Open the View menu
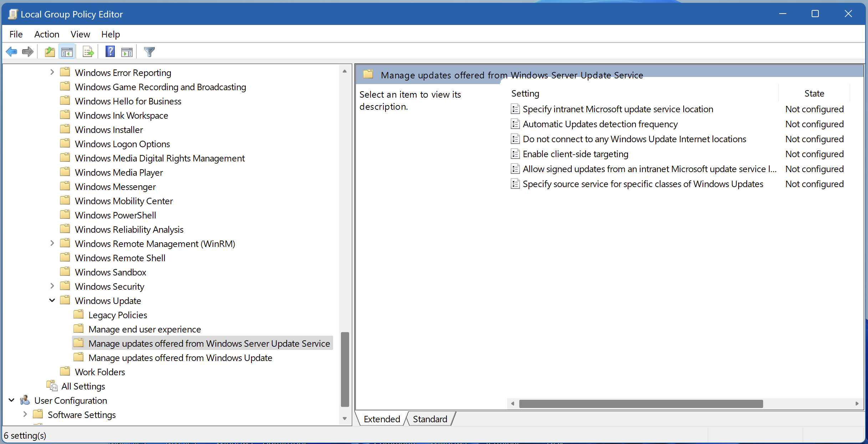 pos(80,34)
